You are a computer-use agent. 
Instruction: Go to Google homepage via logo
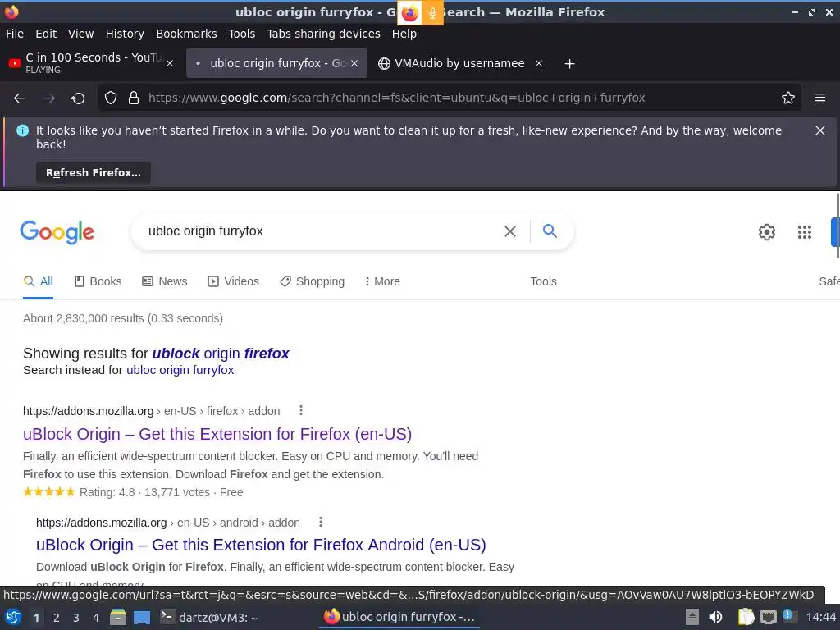click(x=57, y=232)
